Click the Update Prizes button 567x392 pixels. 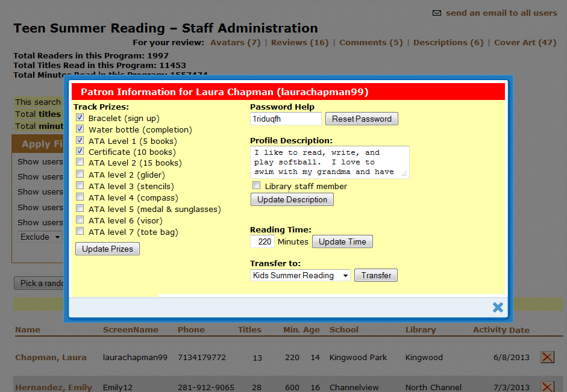[x=107, y=249]
